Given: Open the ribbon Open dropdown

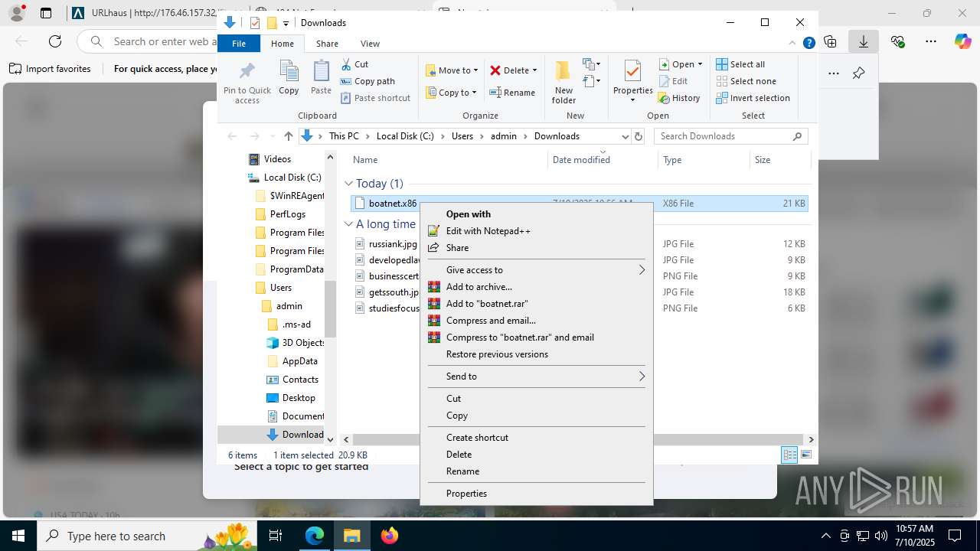Looking at the screenshot, I should 681,64.
